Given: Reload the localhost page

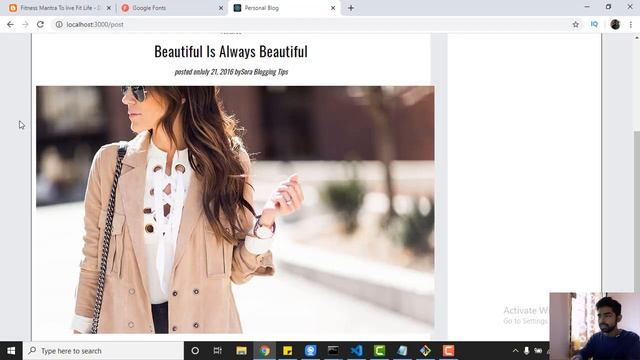Looking at the screenshot, I should tap(40, 24).
